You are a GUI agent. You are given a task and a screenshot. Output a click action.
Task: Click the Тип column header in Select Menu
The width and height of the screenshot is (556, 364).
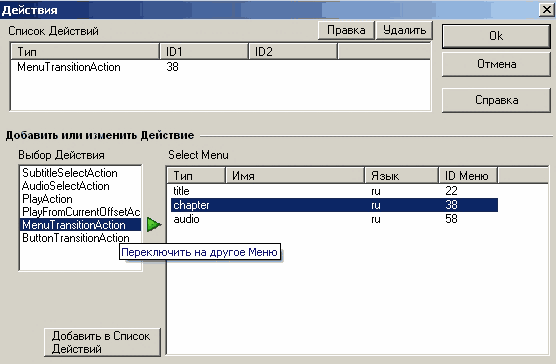click(196, 176)
